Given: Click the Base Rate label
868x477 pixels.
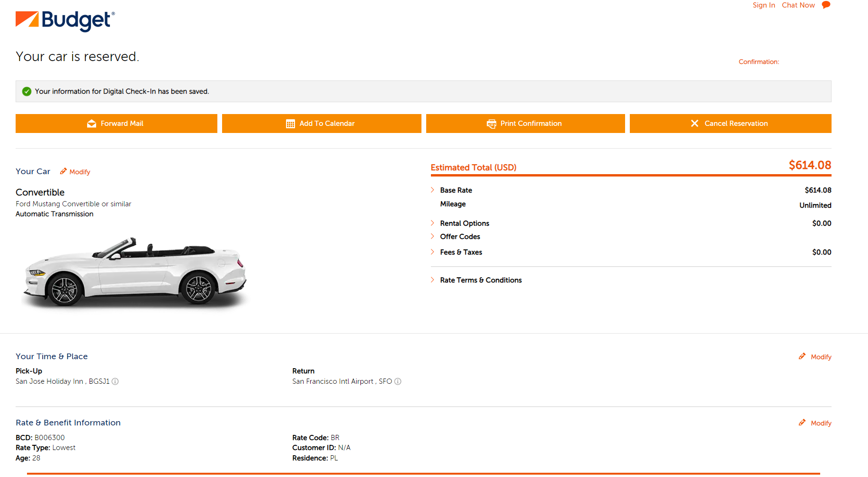Looking at the screenshot, I should pos(456,190).
